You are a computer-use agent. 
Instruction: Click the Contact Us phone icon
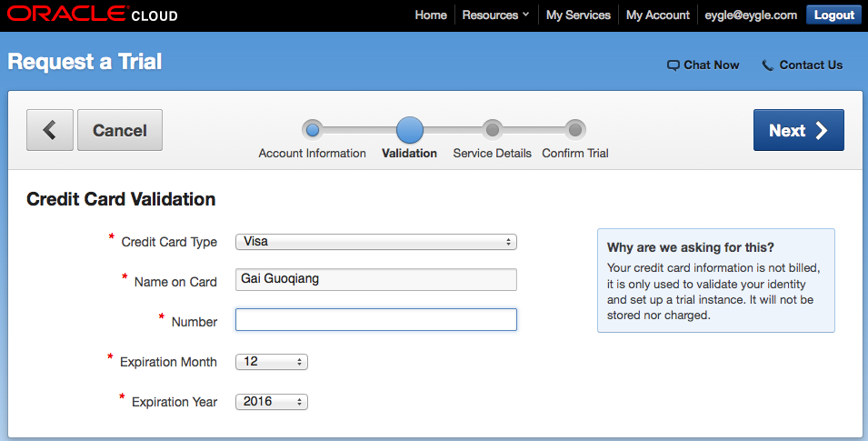[768, 65]
